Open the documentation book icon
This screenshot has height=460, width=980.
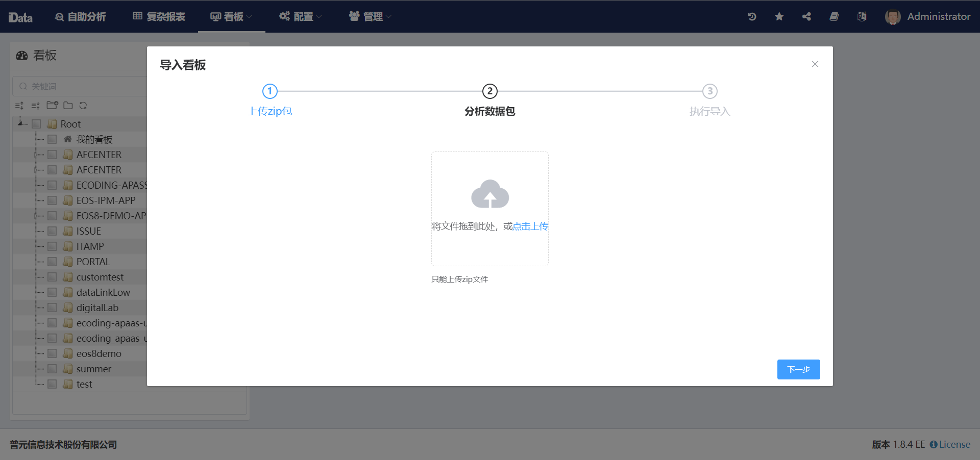834,16
